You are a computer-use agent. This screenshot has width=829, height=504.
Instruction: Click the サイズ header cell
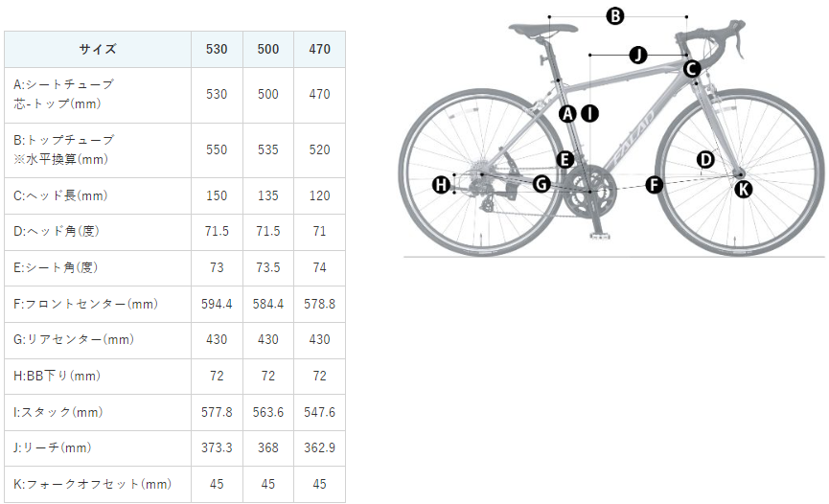coord(98,49)
